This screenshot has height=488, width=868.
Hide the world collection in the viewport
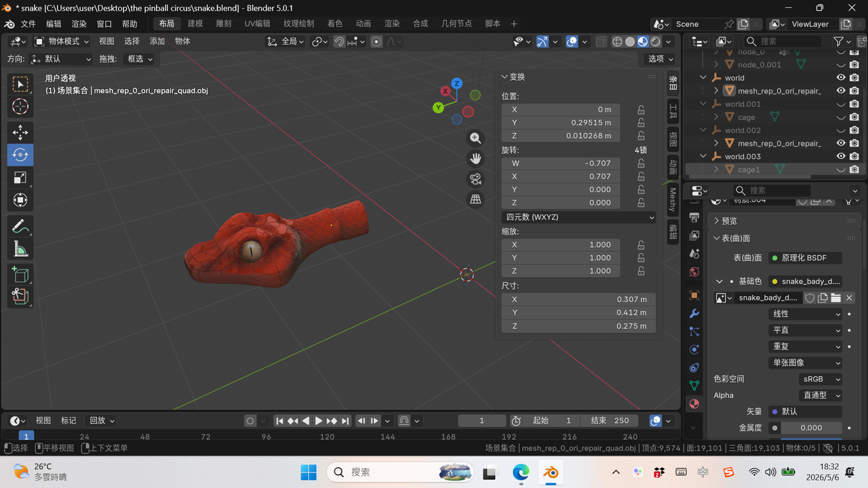pos(841,78)
